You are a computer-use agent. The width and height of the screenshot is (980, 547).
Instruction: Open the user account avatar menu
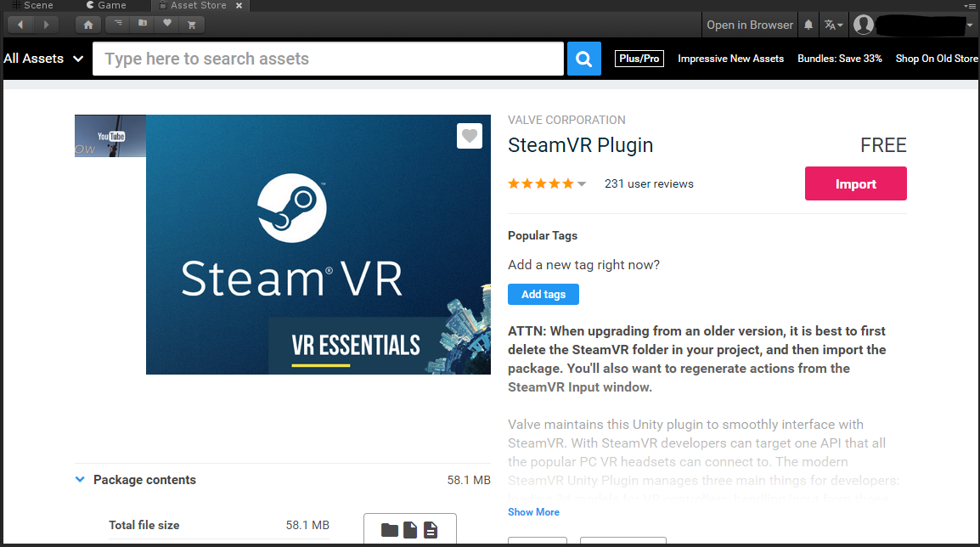(x=864, y=25)
